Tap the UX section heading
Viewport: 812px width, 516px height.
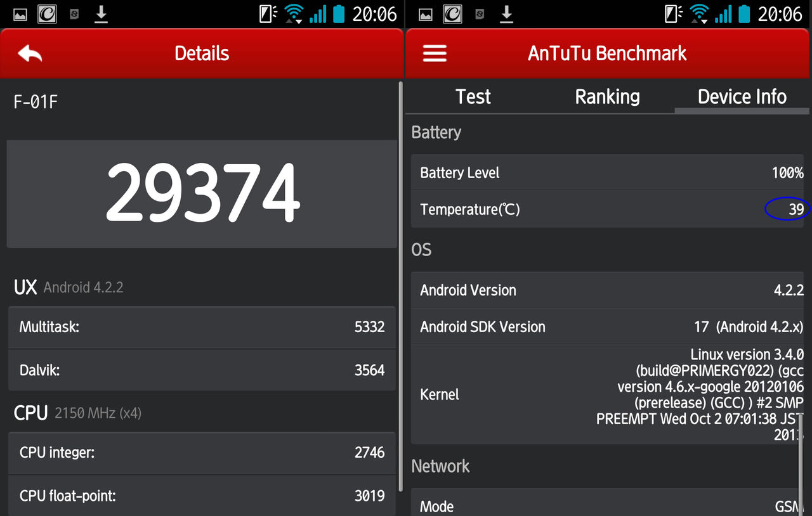[x=25, y=287]
